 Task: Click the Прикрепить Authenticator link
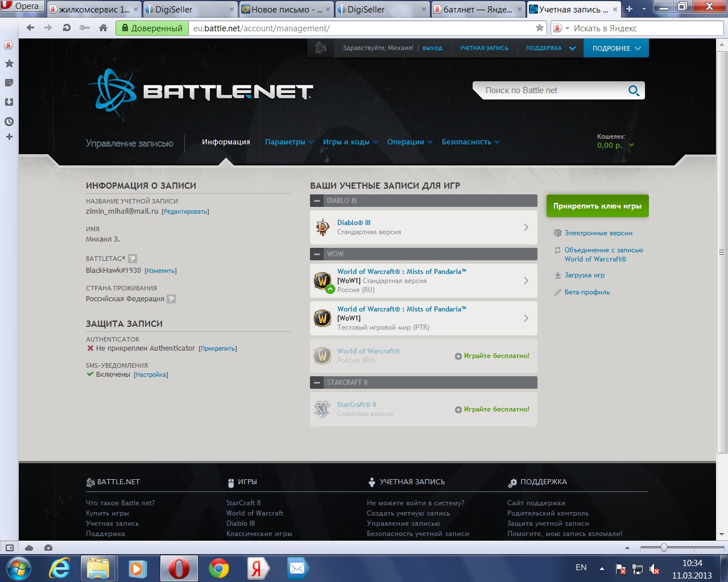[x=218, y=349]
